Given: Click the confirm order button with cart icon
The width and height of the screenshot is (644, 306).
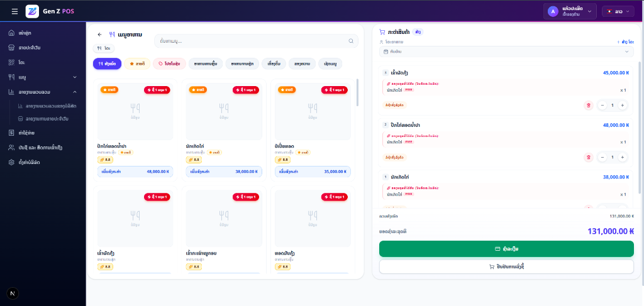Looking at the screenshot, I should (x=506, y=266).
